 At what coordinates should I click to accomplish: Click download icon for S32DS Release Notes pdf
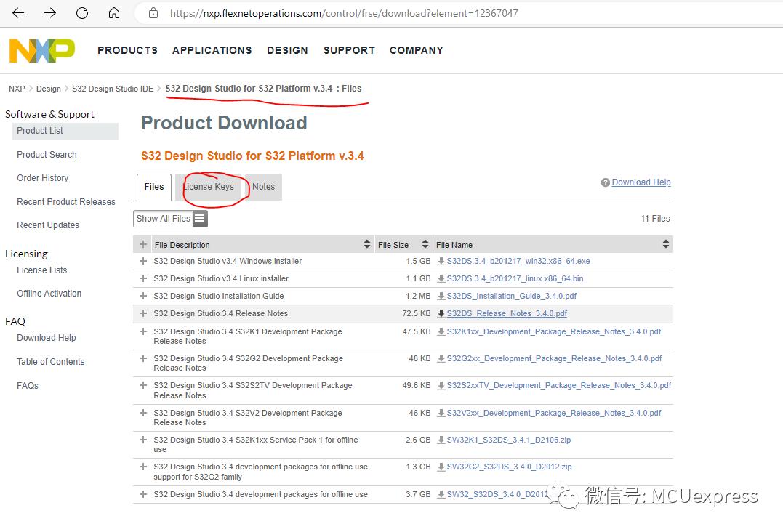pyautogui.click(x=441, y=314)
